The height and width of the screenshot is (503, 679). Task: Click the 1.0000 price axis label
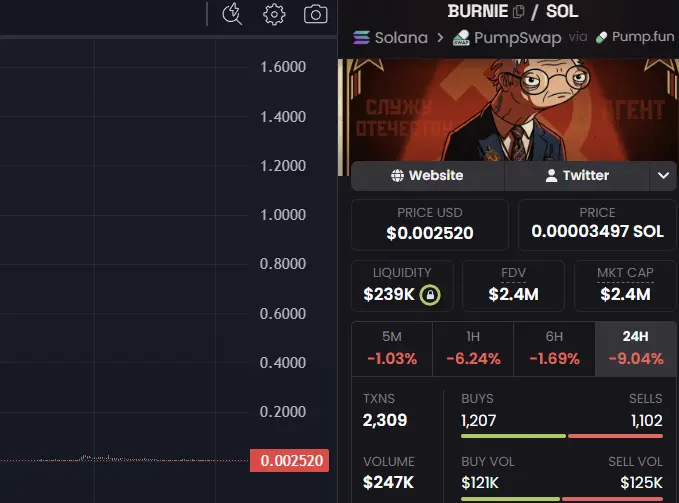pos(283,215)
